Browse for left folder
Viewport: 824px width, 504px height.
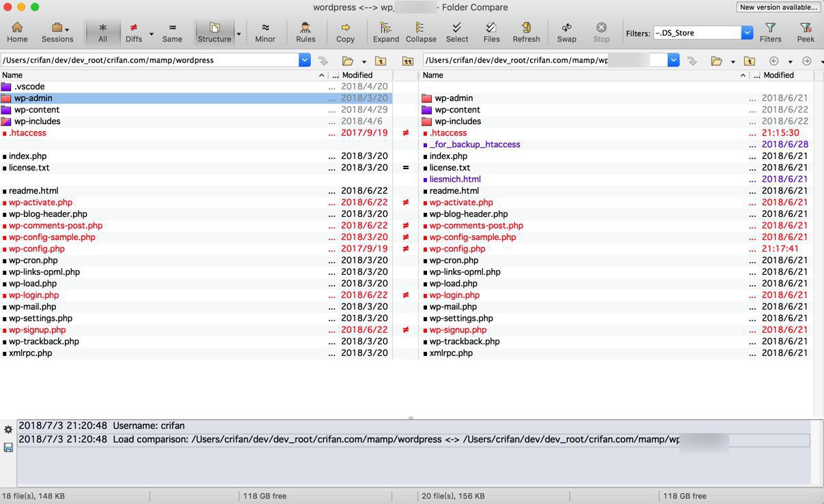click(x=348, y=61)
